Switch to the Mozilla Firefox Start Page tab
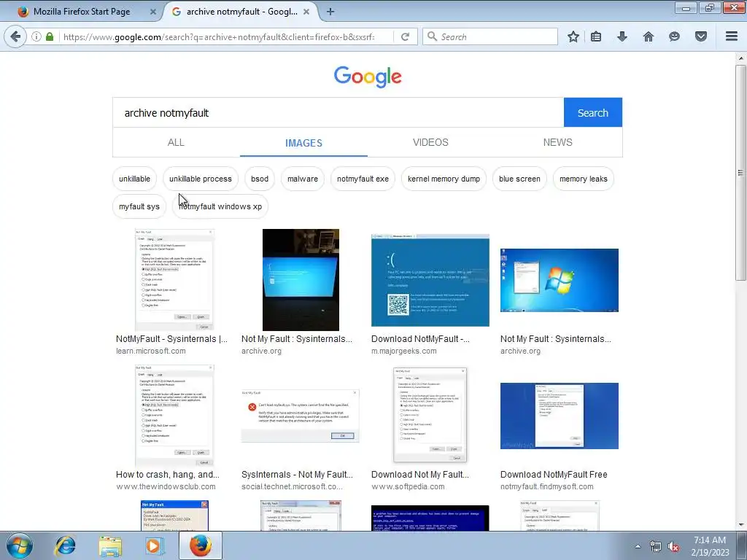This screenshot has width=747, height=560. (x=82, y=12)
